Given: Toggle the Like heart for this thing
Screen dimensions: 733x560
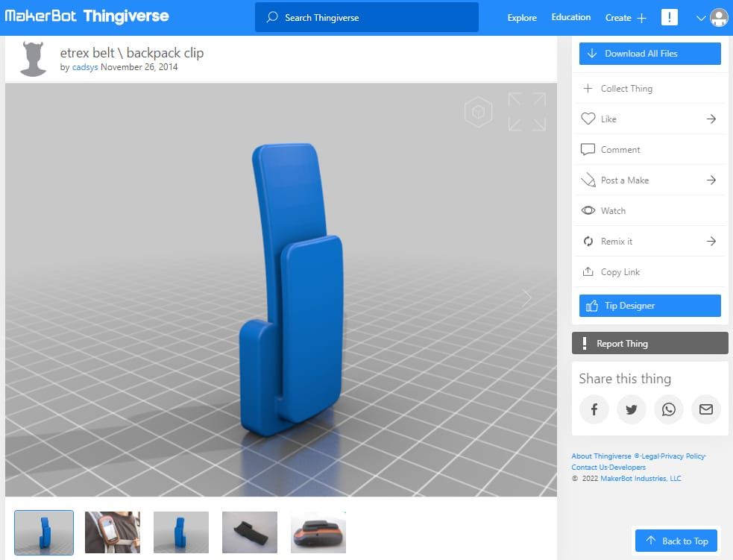Looking at the screenshot, I should 589,119.
